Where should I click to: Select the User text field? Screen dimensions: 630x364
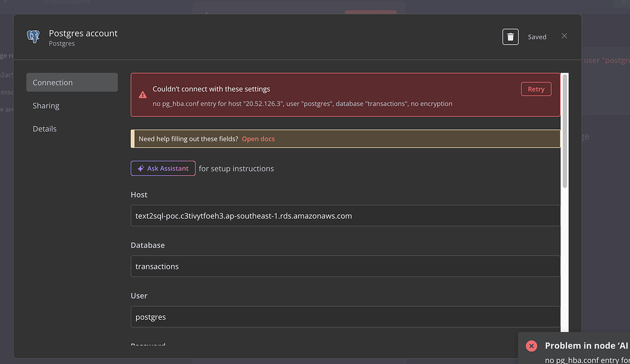coord(345,317)
